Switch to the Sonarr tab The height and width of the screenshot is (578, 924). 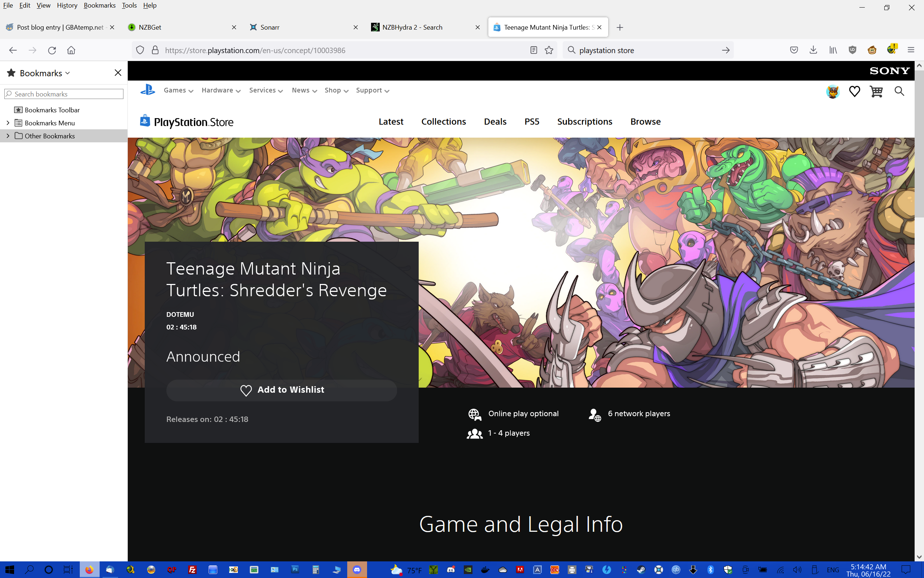304,27
